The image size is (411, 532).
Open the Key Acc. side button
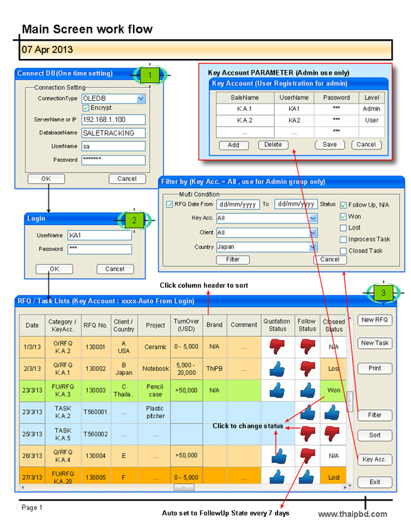pos(375,459)
